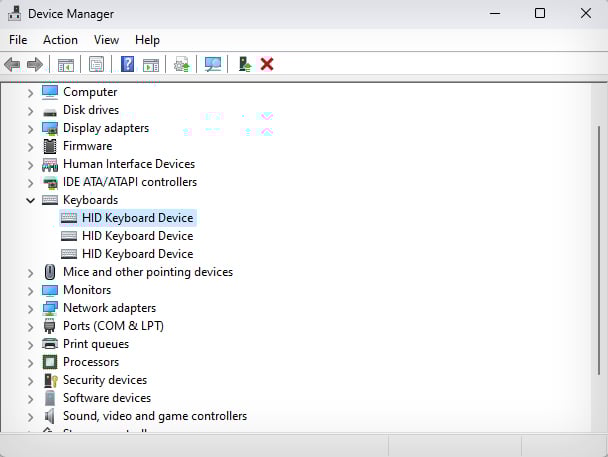This screenshot has width=608, height=457.
Task: Expand the Computer node chevron
Action: (31, 93)
